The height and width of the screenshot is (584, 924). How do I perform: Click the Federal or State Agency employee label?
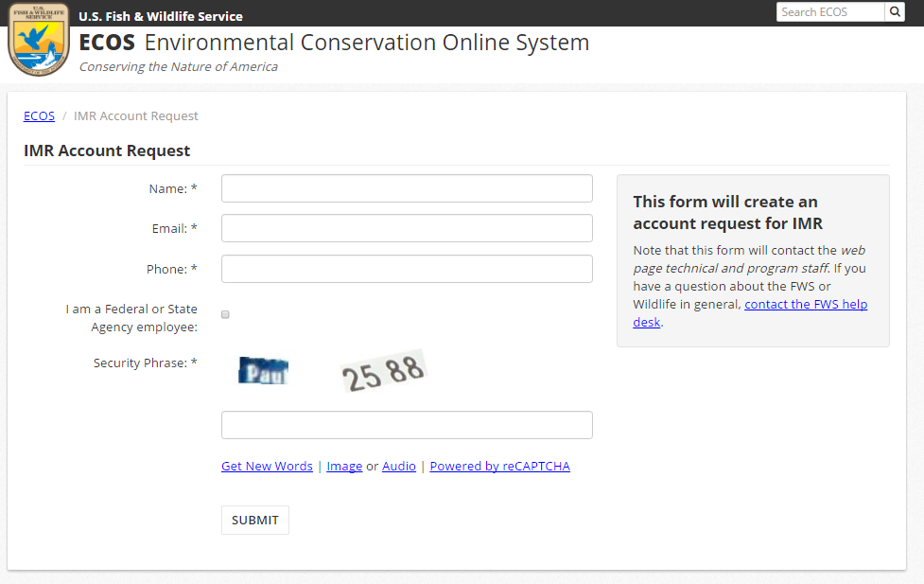click(x=131, y=318)
